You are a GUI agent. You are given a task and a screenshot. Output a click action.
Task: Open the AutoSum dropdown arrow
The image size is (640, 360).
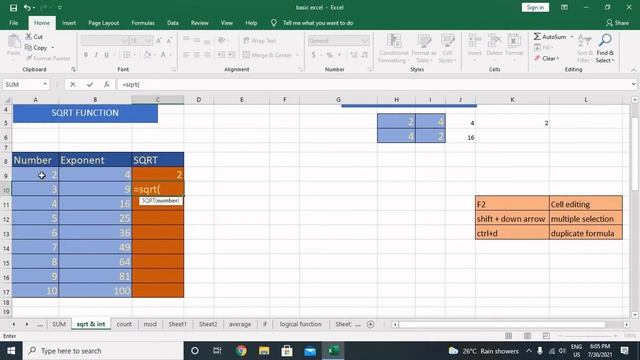571,37
